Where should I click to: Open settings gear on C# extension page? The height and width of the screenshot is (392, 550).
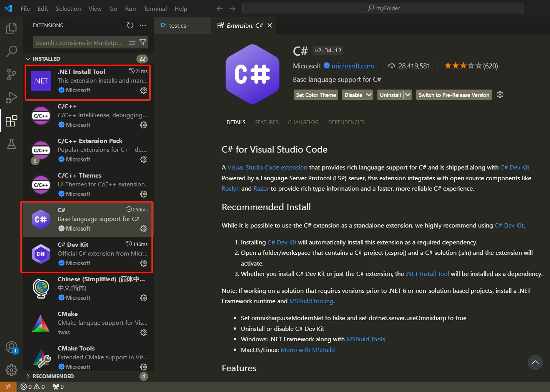500,95
